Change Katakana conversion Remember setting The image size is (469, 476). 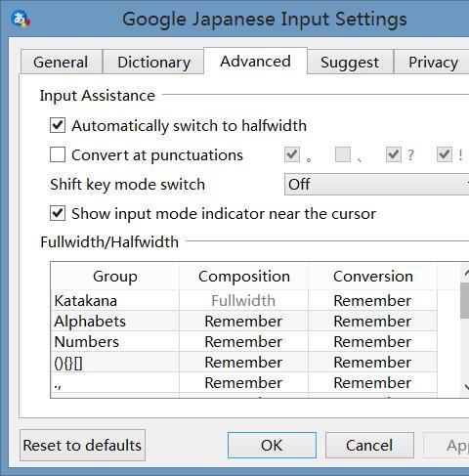(372, 300)
